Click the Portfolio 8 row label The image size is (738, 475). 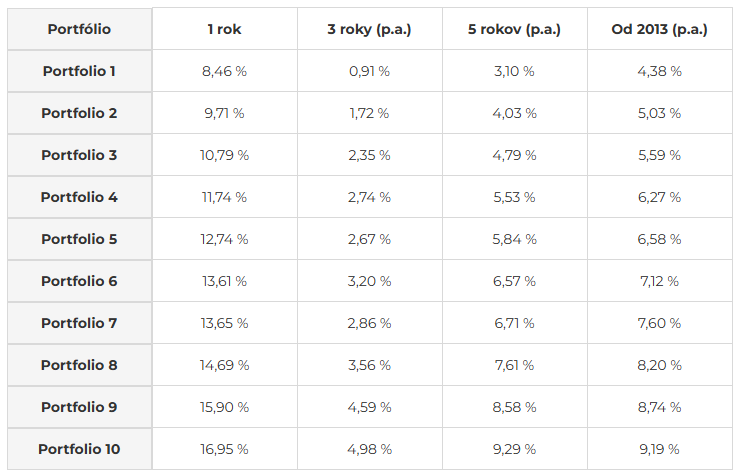79,365
